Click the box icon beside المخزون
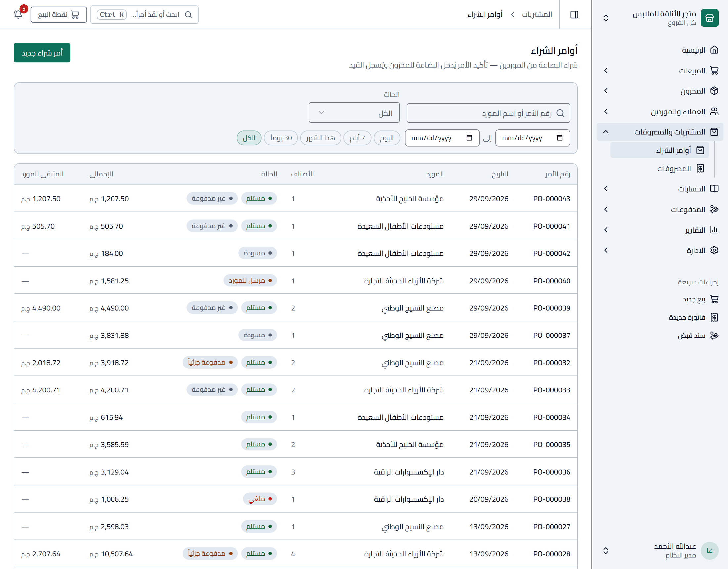Image resolution: width=728 pixels, height=569 pixels. click(x=714, y=91)
